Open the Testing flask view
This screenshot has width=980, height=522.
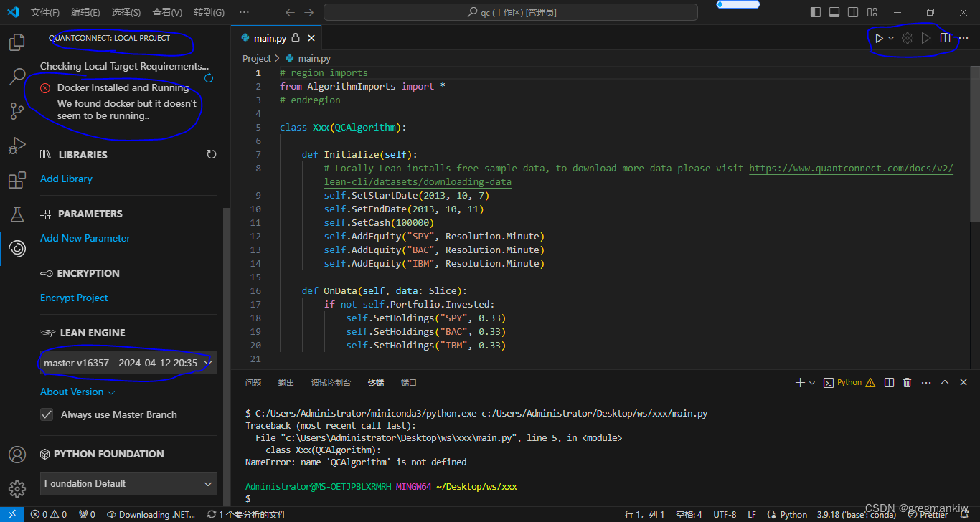(x=17, y=214)
